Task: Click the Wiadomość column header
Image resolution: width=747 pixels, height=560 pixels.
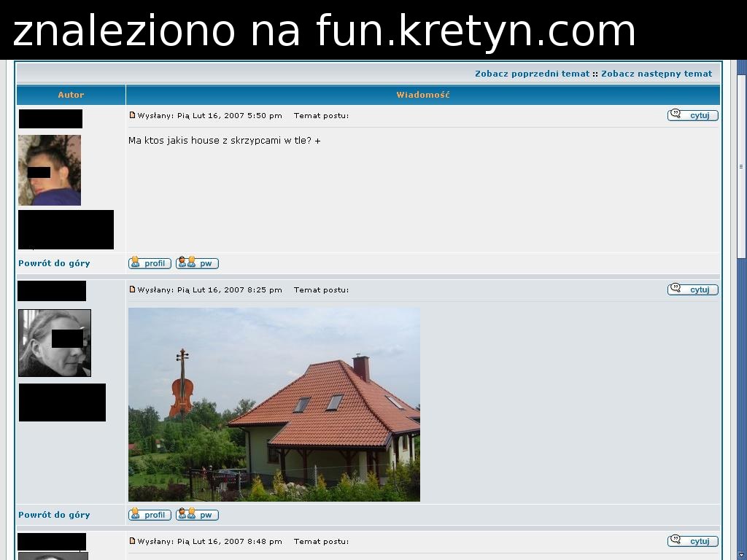Action: [x=423, y=95]
